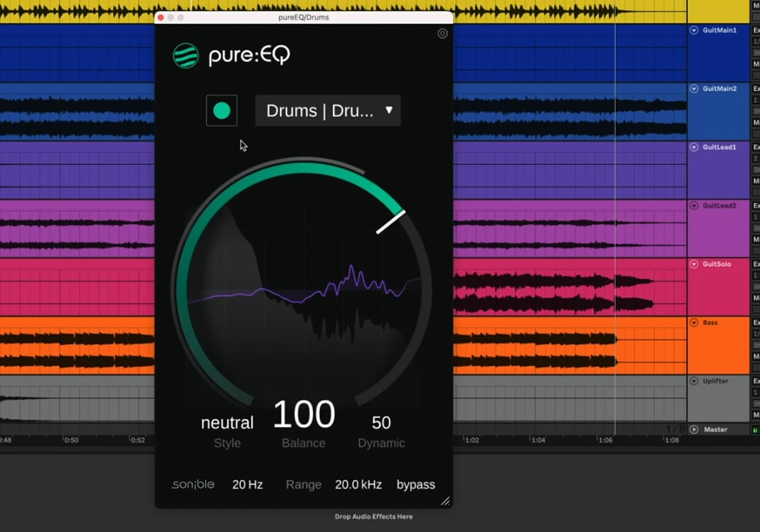Click the purple EQ curve display

point(304,286)
